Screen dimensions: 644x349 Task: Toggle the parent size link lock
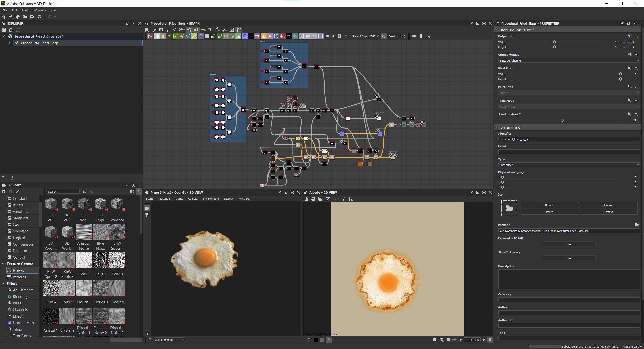click(x=383, y=36)
